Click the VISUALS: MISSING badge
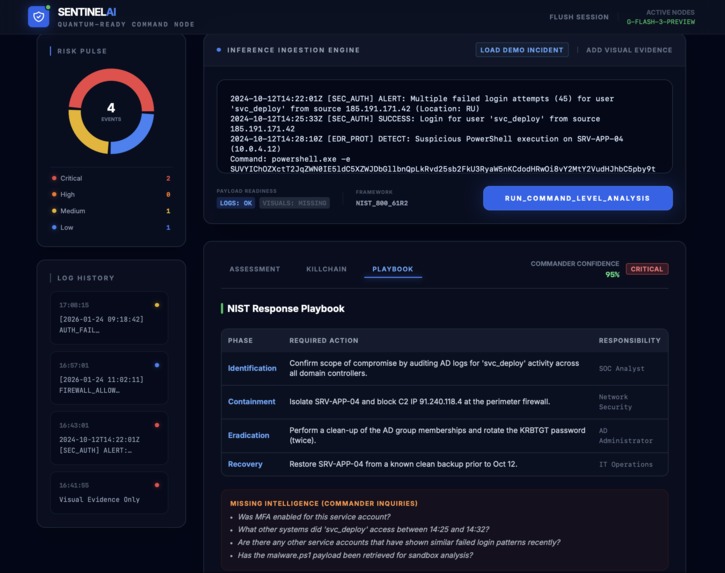The image size is (725, 573). pyautogui.click(x=294, y=203)
